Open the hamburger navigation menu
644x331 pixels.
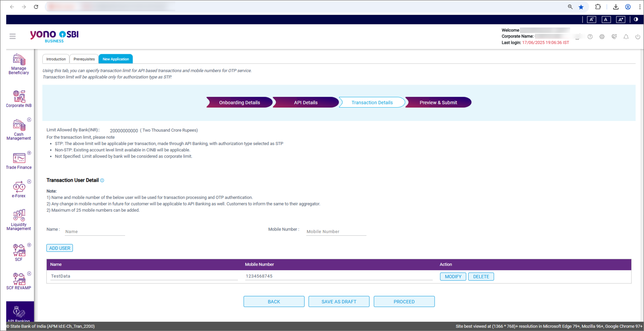click(12, 36)
